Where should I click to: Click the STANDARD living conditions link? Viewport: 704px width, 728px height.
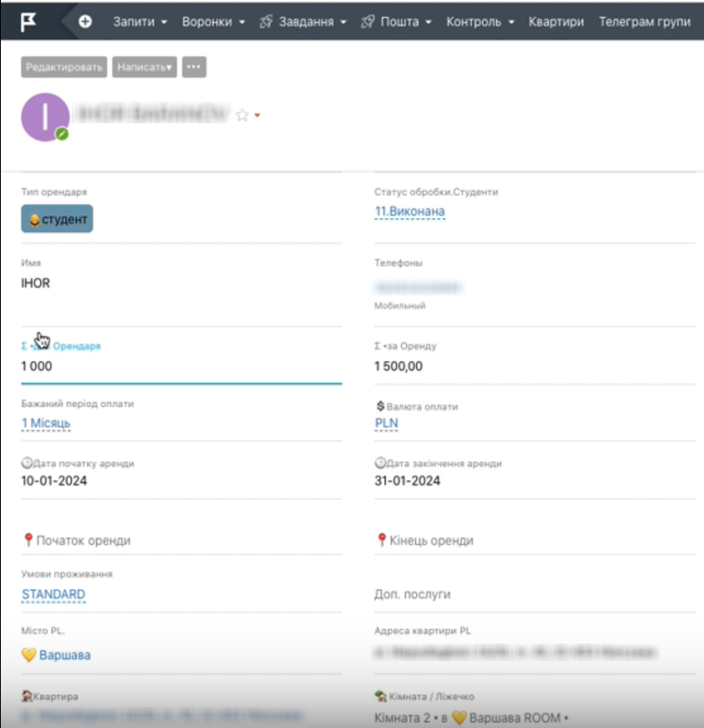[53, 595]
